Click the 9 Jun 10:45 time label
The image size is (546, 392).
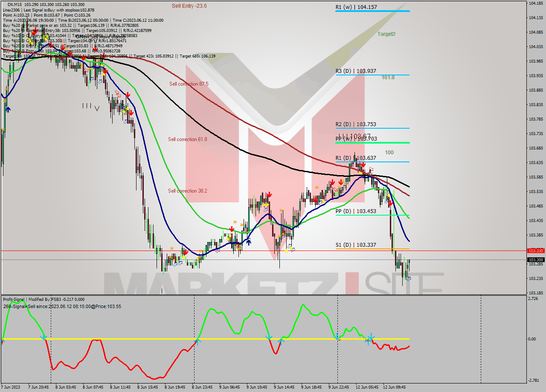(x=257, y=387)
